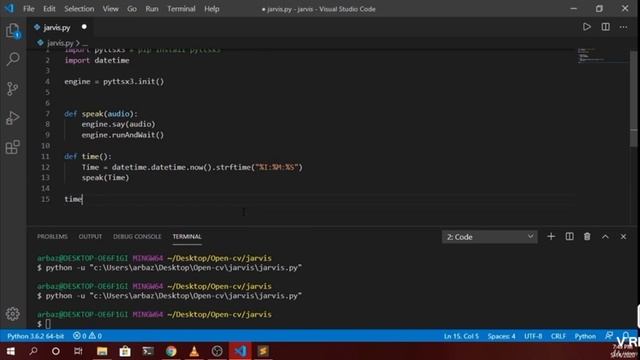Close jarvis.py tab via unsaved dot
Viewport: 640px width, 360px height.
[x=84, y=27]
